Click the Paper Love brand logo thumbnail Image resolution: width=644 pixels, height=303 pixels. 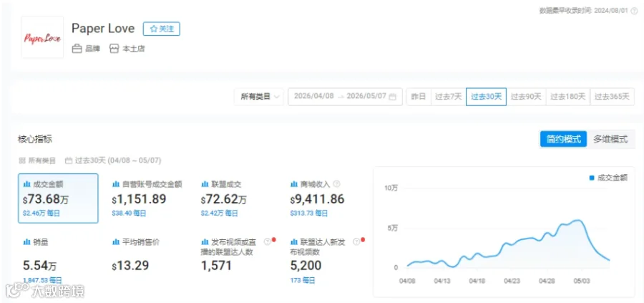pyautogui.click(x=42, y=38)
